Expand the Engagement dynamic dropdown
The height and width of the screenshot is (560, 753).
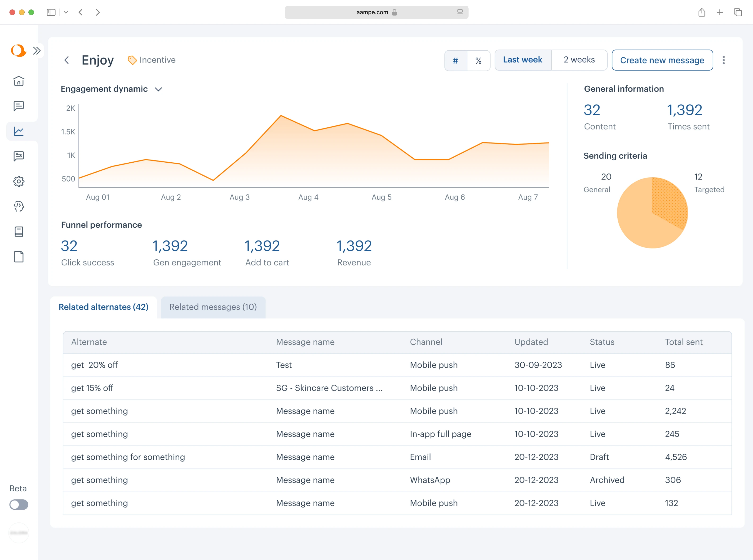158,89
